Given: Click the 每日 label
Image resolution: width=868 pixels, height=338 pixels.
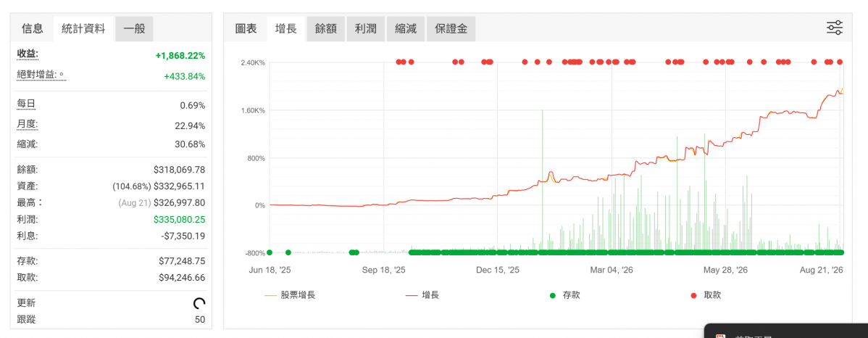Looking at the screenshot, I should pyautogui.click(x=26, y=104).
